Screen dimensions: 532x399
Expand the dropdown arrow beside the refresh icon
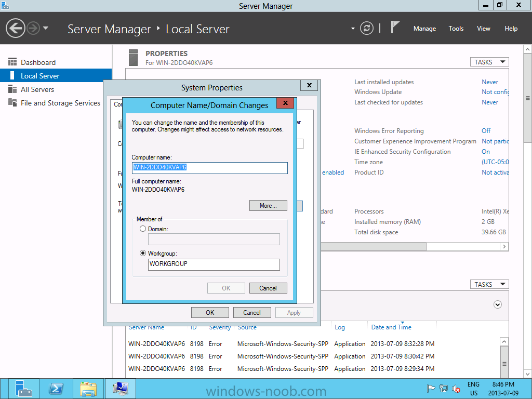coord(353,29)
